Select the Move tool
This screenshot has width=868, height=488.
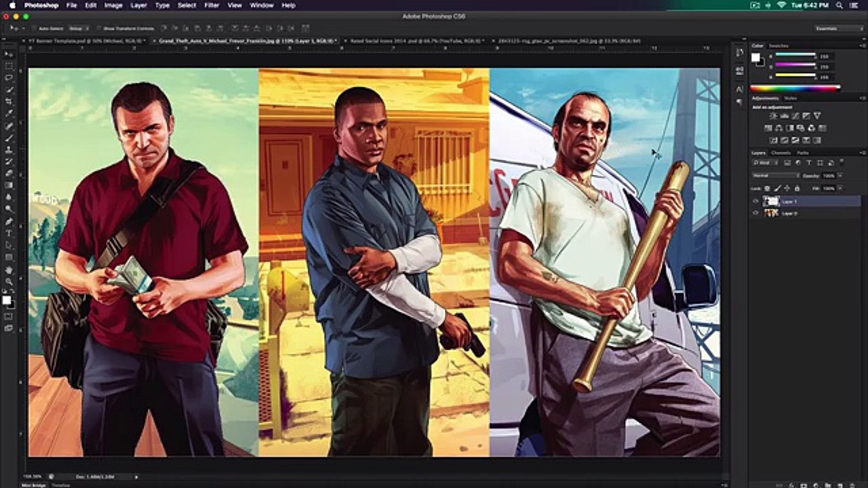pos(7,54)
